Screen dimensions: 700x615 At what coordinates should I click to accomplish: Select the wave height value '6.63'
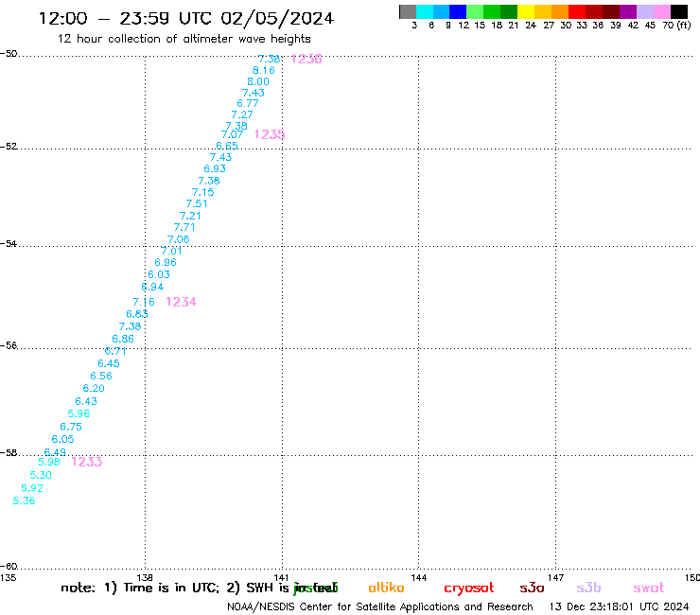pos(137,314)
